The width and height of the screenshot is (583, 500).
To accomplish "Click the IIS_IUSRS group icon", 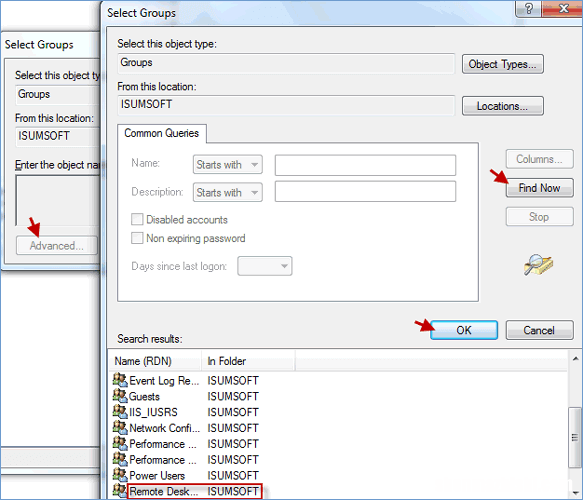I will click(120, 412).
